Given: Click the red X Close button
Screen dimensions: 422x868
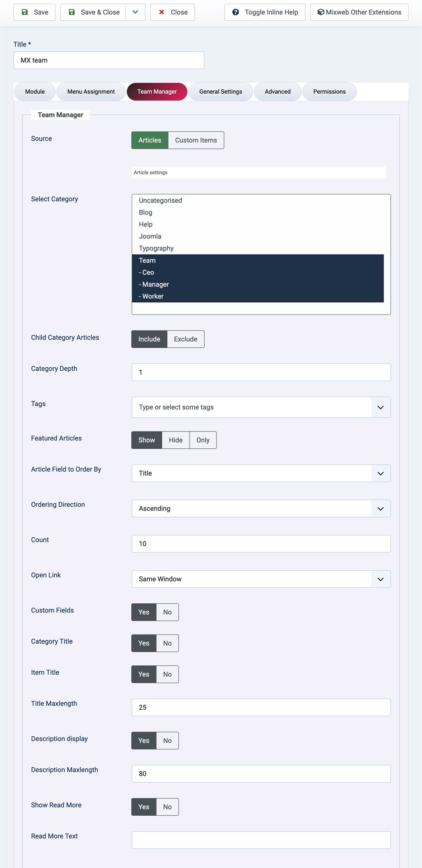Looking at the screenshot, I should (173, 12).
